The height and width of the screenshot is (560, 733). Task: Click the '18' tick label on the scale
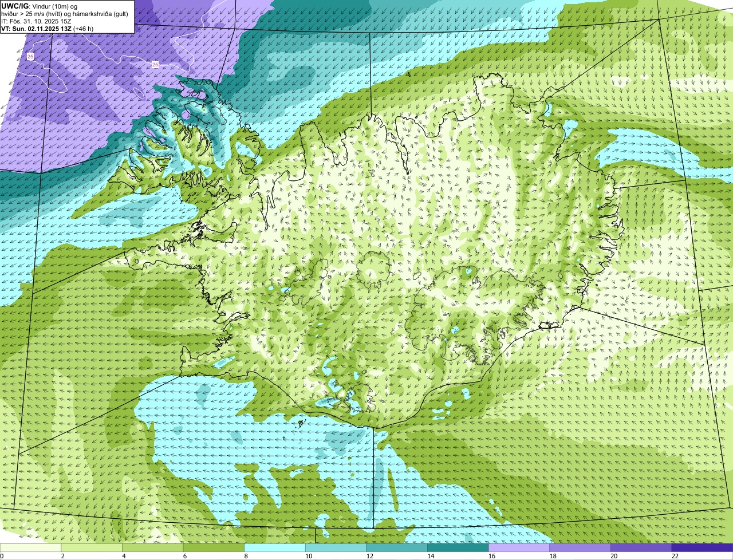tap(553, 556)
